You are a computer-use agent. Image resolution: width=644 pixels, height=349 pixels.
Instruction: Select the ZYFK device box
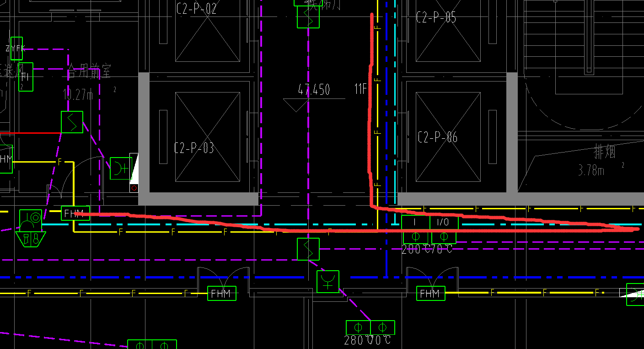coord(16,49)
